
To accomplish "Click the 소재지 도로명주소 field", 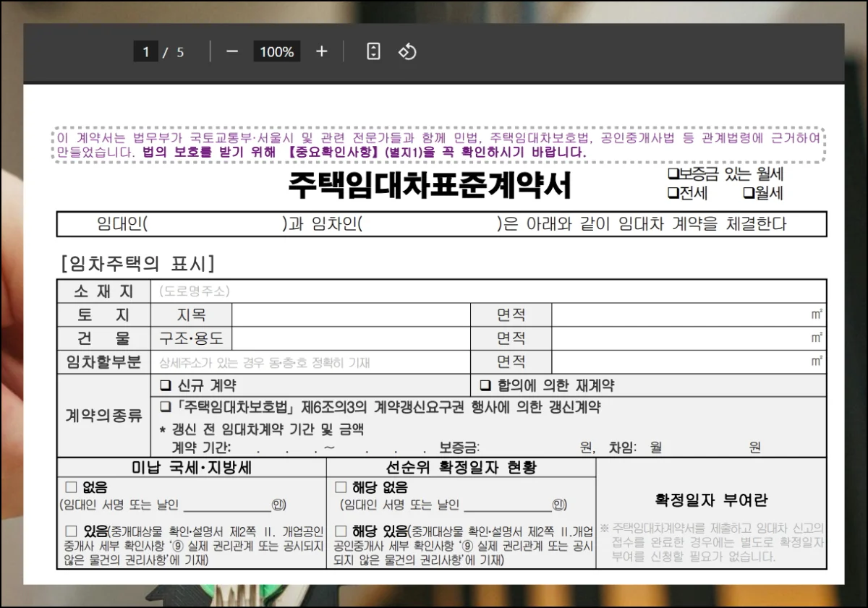I will click(488, 291).
